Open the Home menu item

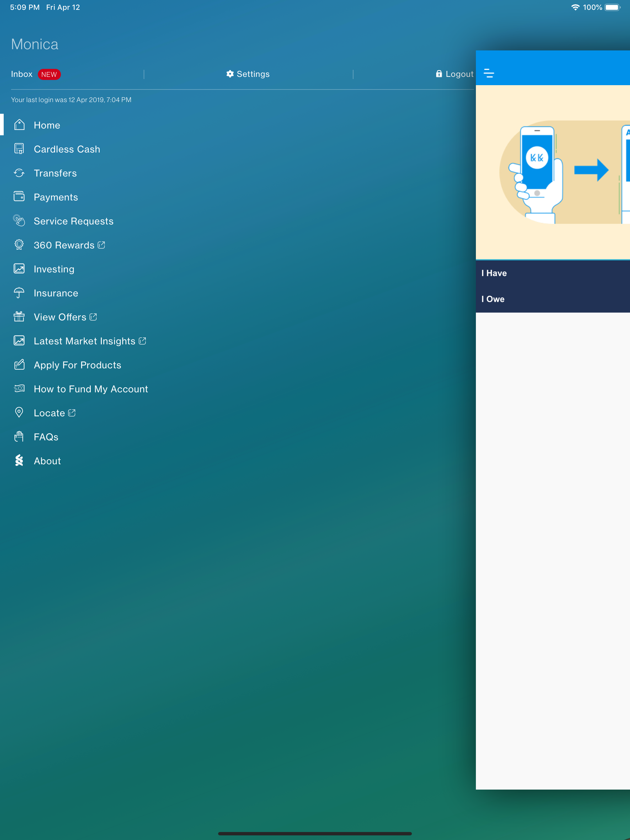pyautogui.click(x=47, y=125)
